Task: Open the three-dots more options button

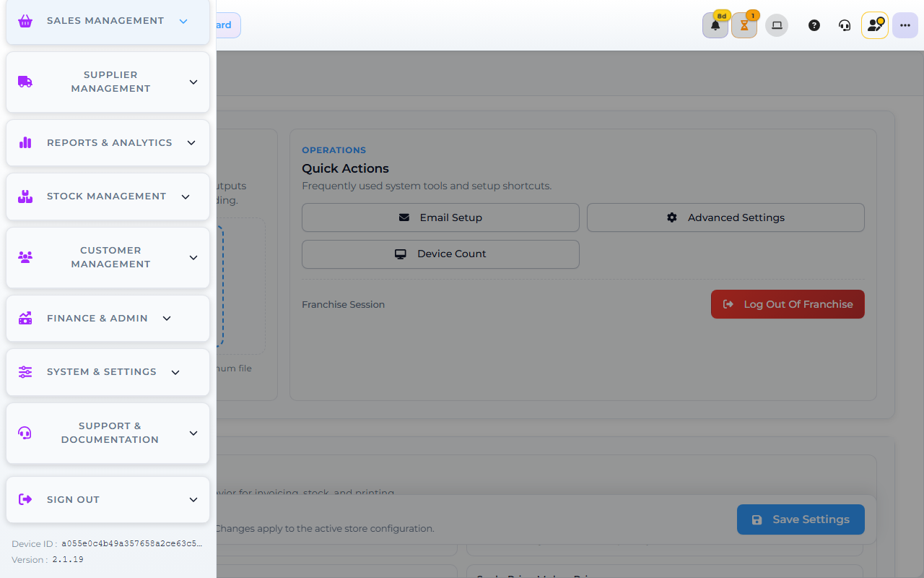Action: coord(905,25)
